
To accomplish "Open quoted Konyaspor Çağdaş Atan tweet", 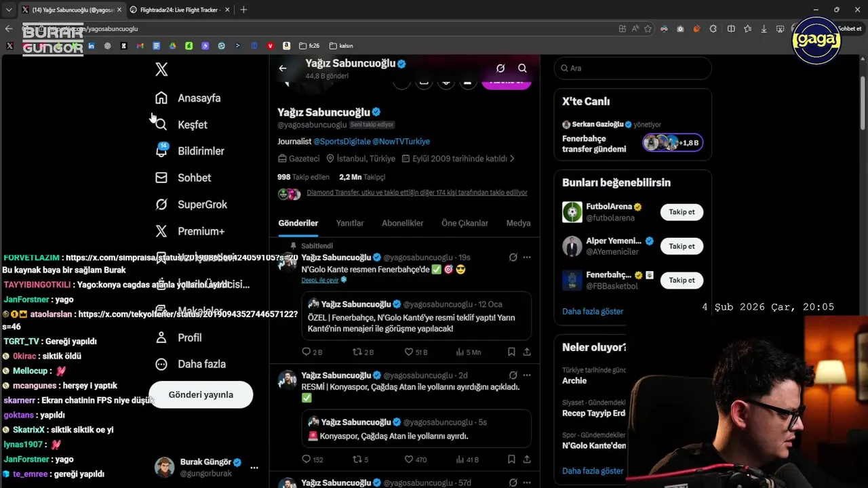I will coord(416,428).
